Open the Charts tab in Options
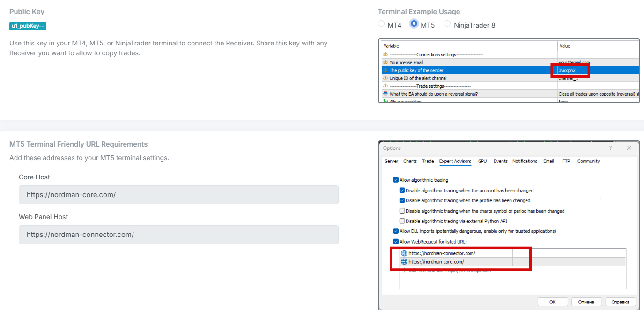The height and width of the screenshot is (325, 644). (410, 161)
